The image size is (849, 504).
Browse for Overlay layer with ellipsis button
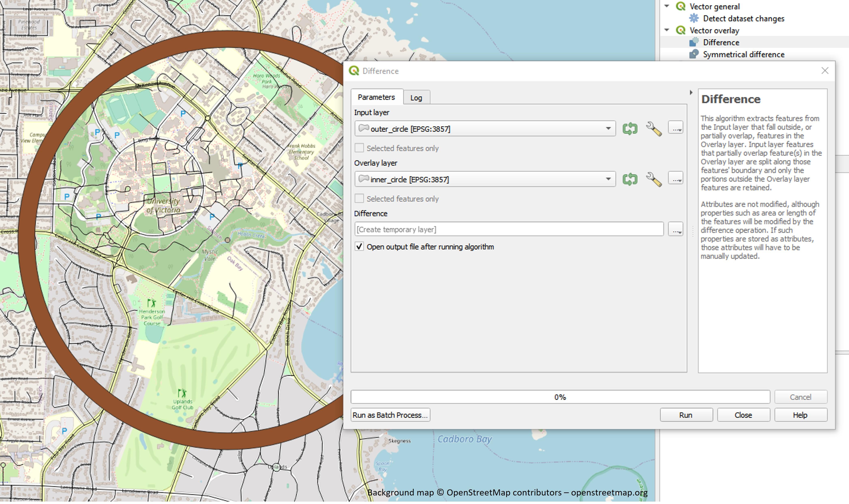click(x=675, y=178)
